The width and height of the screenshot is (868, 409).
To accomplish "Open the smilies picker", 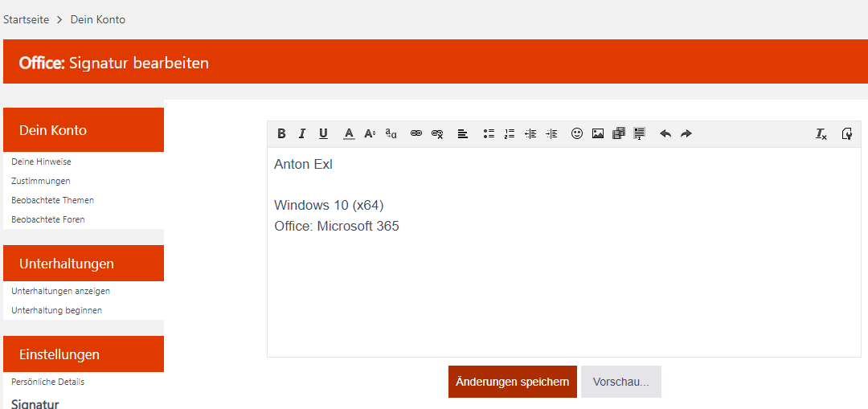I will coord(577,133).
